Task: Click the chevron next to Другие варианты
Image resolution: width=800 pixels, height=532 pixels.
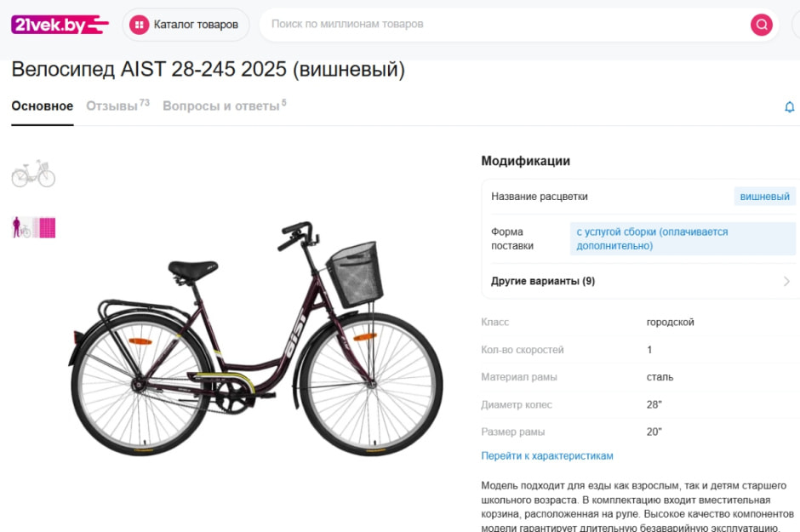Action: click(787, 281)
